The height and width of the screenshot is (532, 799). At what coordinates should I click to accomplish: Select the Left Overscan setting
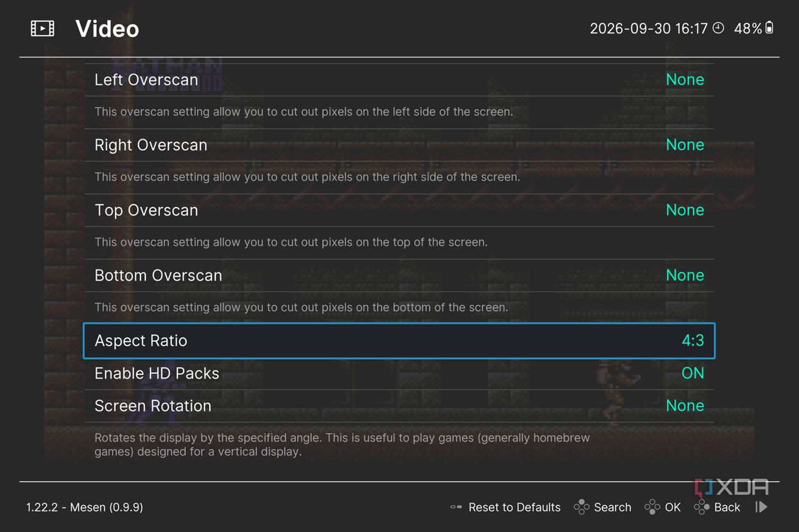[399, 80]
